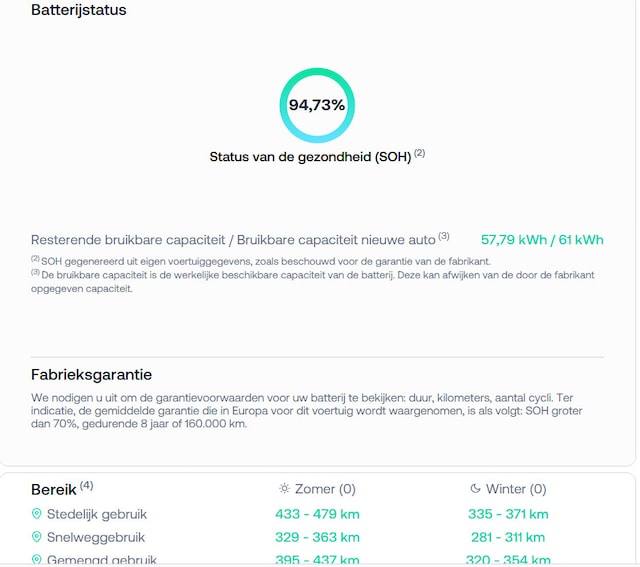The width and height of the screenshot is (640, 567).
Task: Select the 94,73% value inside the gauge
Action: pyautogui.click(x=317, y=105)
